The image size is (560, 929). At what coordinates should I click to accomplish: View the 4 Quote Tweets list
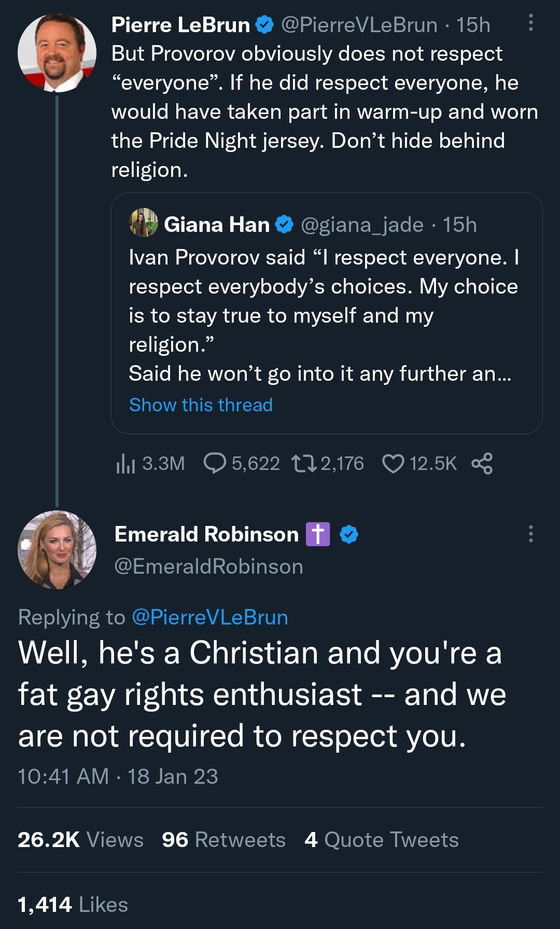coord(382,840)
